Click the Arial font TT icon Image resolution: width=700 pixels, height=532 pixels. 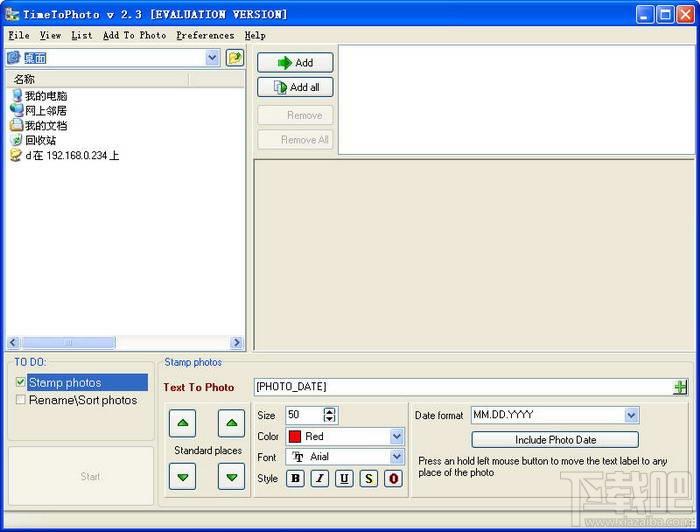298,457
